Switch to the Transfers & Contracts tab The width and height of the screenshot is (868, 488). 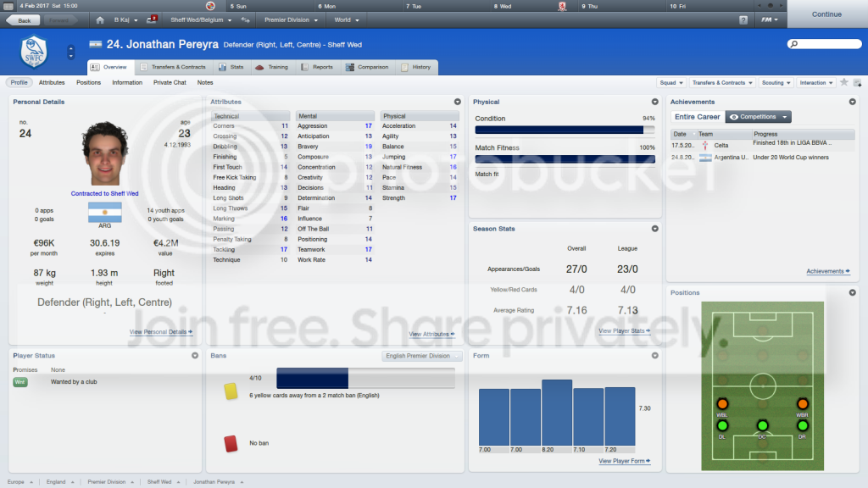click(173, 67)
